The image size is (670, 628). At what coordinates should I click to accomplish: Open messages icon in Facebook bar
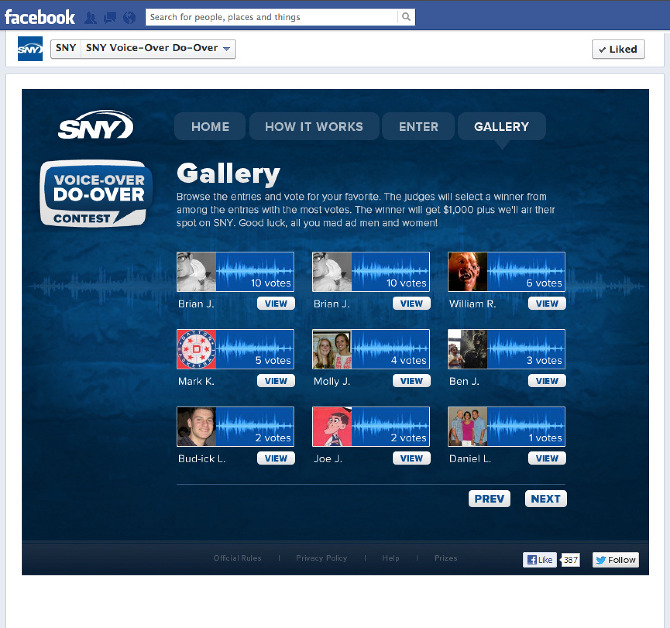(x=110, y=18)
